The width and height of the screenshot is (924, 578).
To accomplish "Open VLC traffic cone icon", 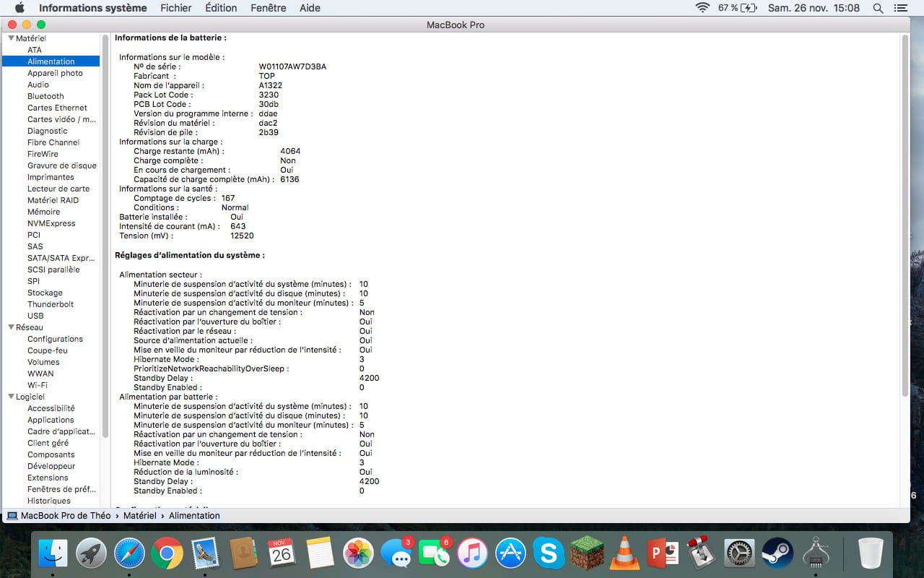I will click(624, 553).
